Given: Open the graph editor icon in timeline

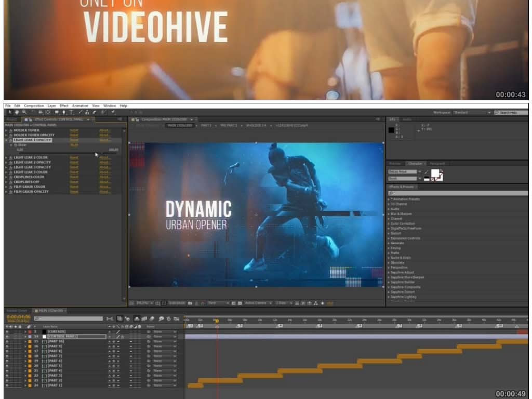Looking at the screenshot, I should point(177,318).
